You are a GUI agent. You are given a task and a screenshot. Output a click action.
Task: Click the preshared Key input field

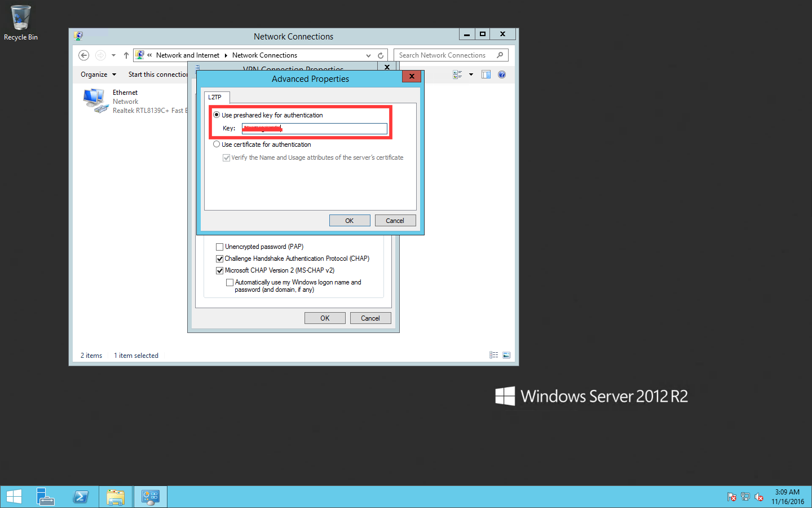click(x=315, y=129)
